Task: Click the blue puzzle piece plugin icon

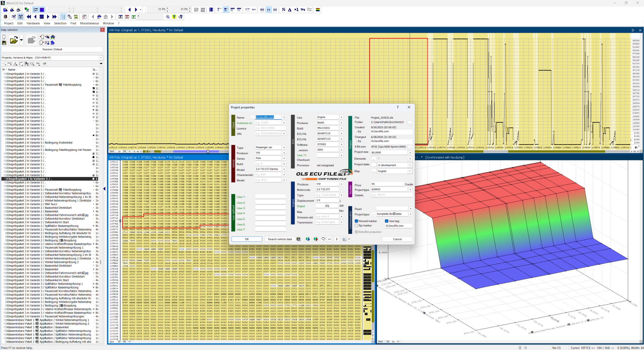Action: 53,43
